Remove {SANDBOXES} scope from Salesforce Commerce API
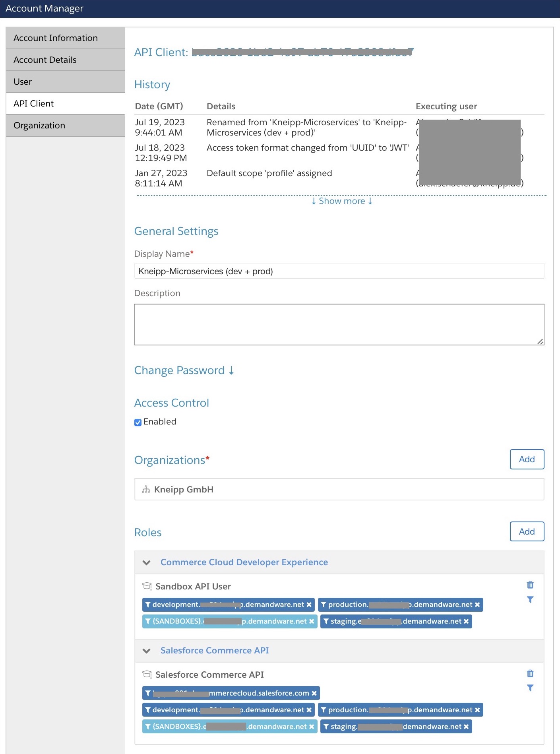This screenshot has width=560, height=754. tap(312, 727)
